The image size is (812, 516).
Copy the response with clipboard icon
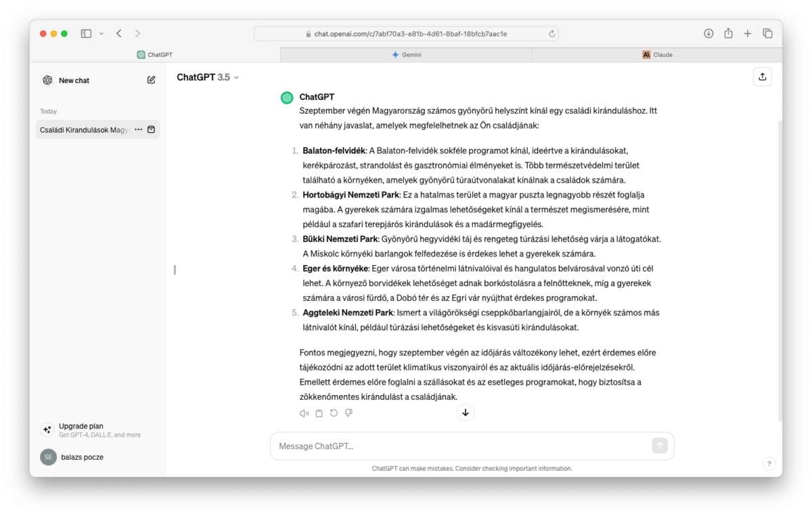pyautogui.click(x=319, y=413)
